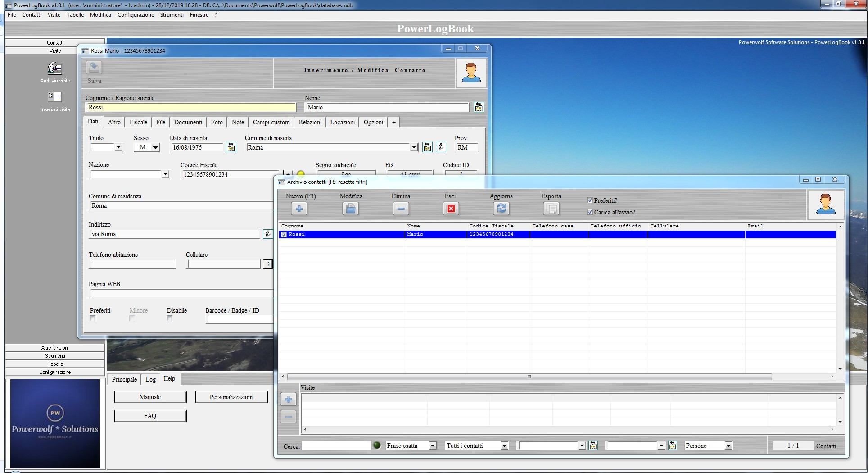The image size is (868, 473).
Task: Click contacts list horizontal scrollbar thumb
Action: tap(529, 377)
